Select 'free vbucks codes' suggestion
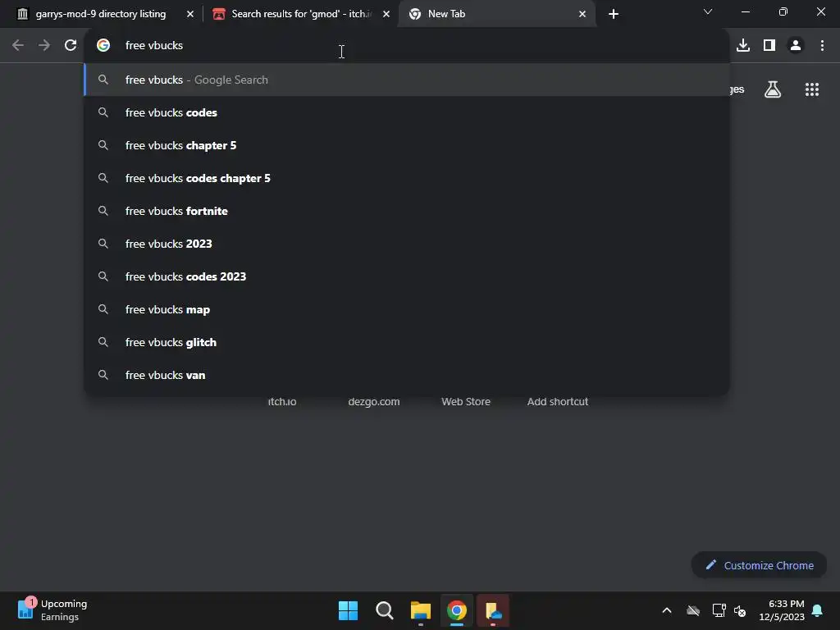Screen dimensions: 840x630 (x=407, y=112)
